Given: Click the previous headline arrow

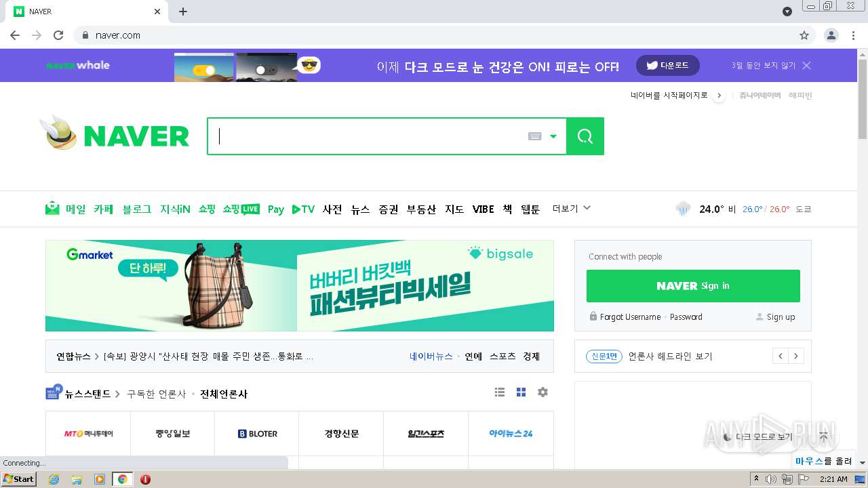Looking at the screenshot, I should click(x=781, y=356).
